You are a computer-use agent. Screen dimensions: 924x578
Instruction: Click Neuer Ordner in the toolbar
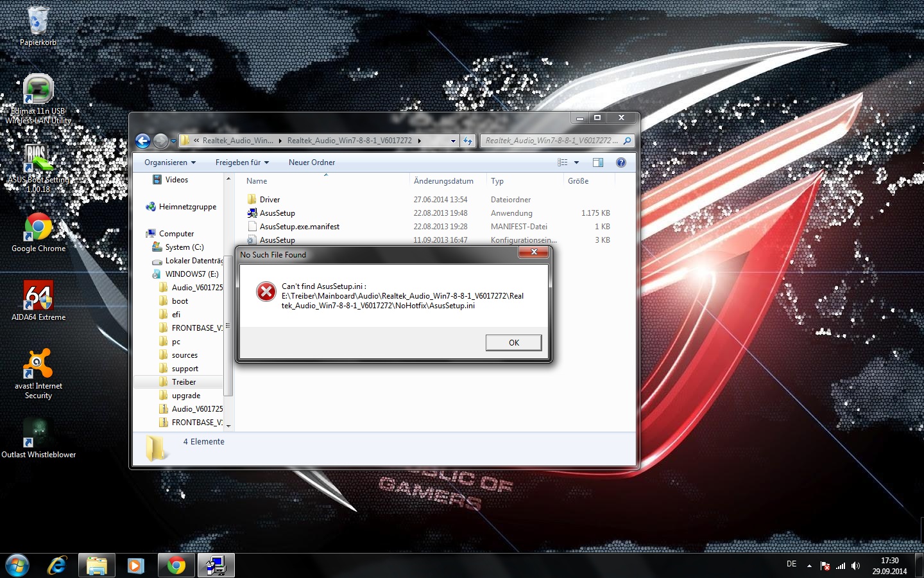pos(312,162)
